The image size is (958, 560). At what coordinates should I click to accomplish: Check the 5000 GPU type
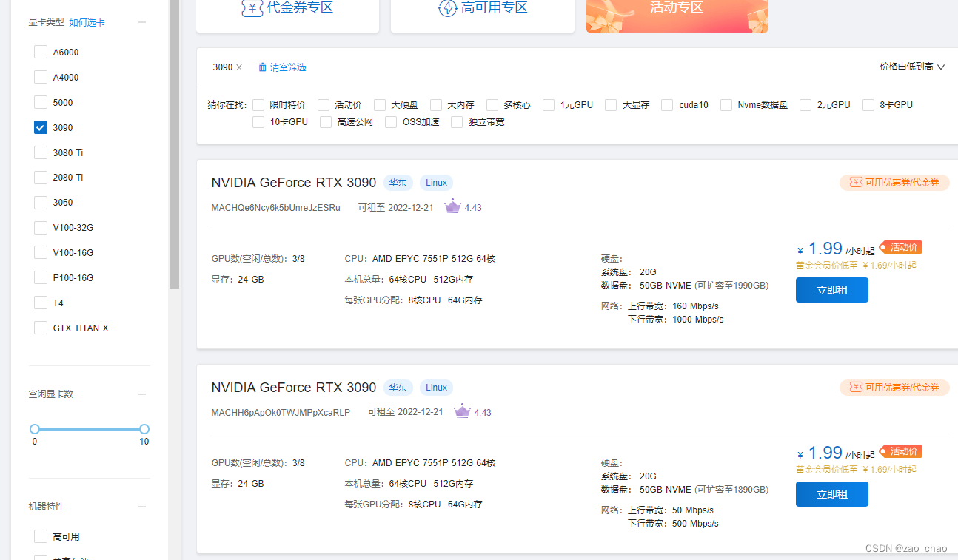coord(41,103)
